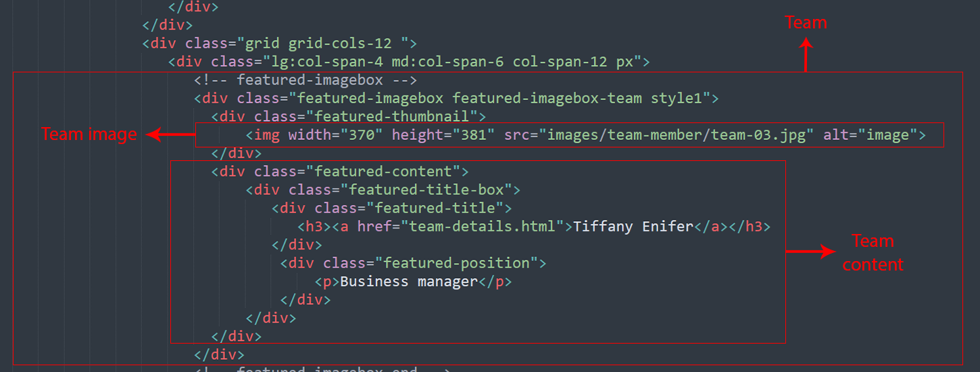Select the "Team content" annotation text
The image size is (980, 372).
coord(873,252)
